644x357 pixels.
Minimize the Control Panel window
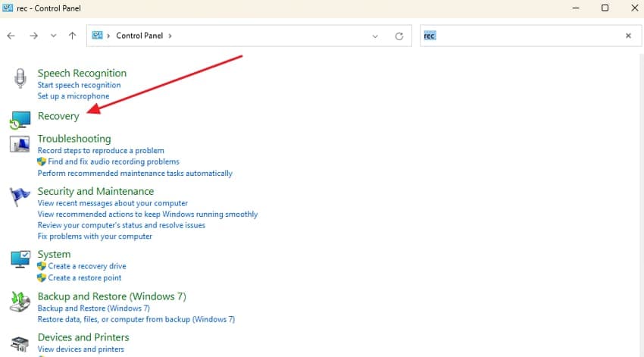tap(576, 8)
